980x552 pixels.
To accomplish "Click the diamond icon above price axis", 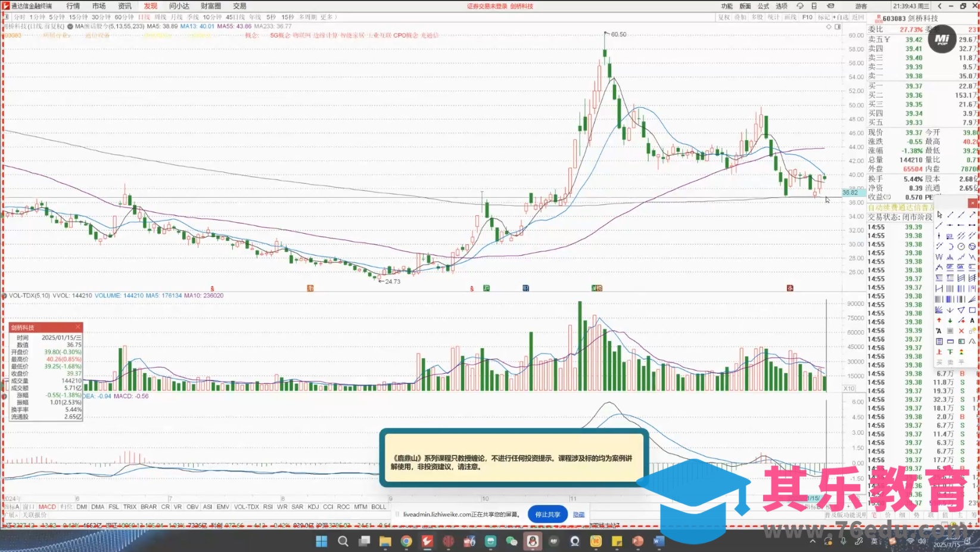I will [x=829, y=27].
